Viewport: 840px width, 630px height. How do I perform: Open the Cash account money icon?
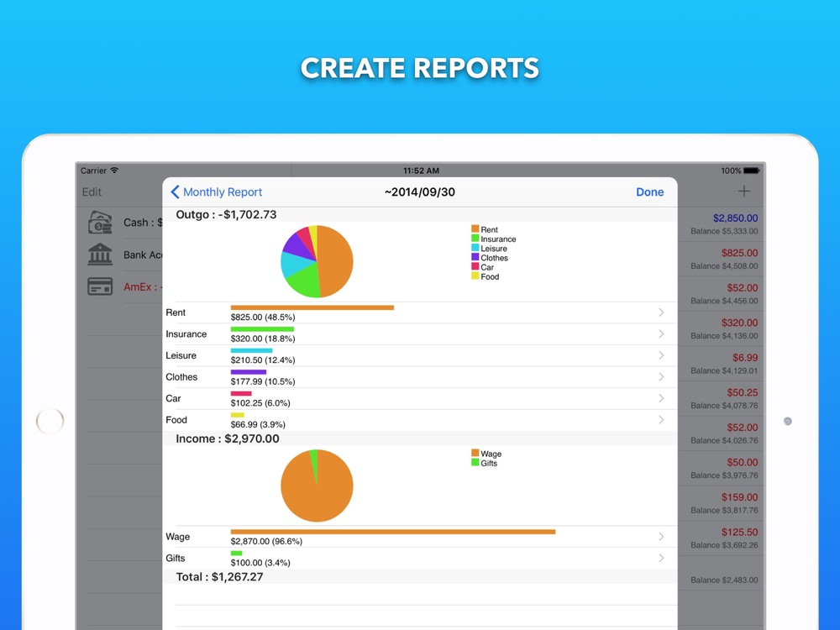[100, 223]
